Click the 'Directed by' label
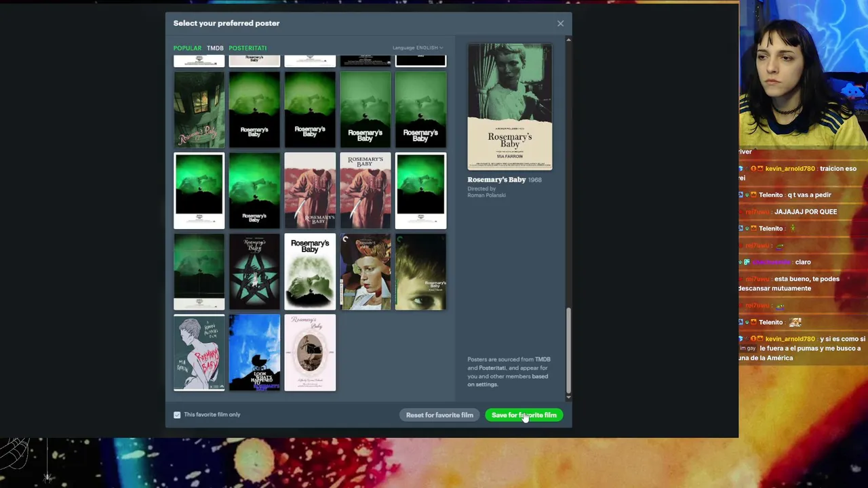 481,188
